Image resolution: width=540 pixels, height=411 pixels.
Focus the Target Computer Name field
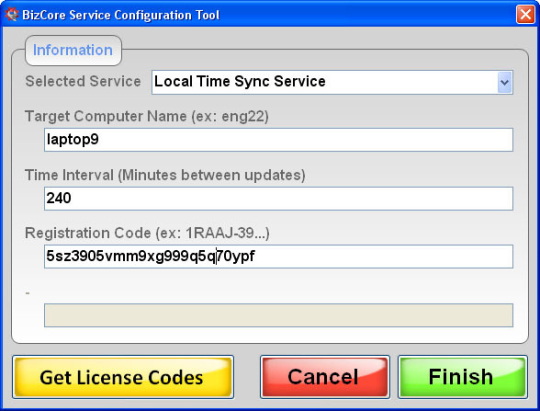pyautogui.click(x=278, y=140)
